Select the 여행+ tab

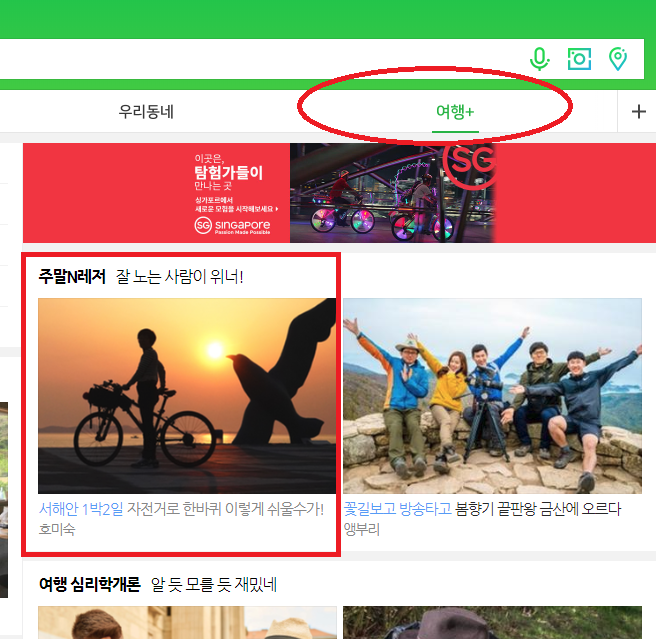(x=455, y=112)
